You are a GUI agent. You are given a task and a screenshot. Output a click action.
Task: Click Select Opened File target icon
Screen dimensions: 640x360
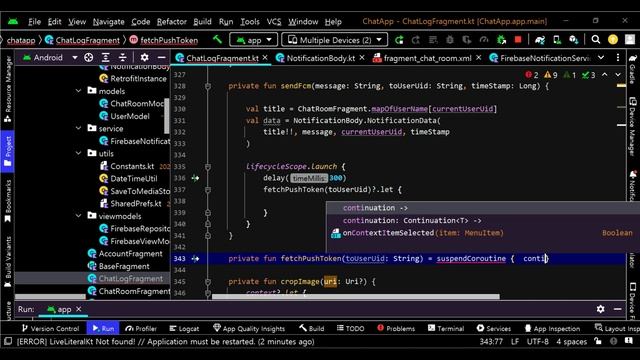89,58
